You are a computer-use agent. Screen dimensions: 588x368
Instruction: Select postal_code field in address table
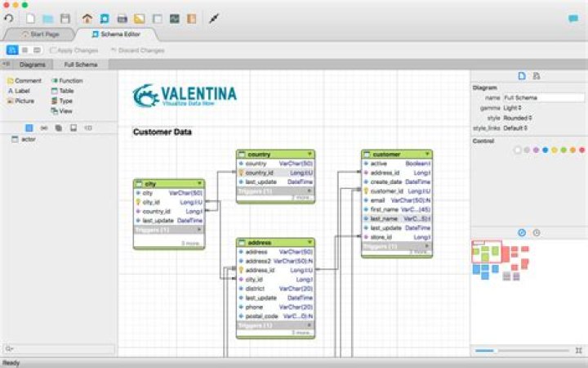point(276,316)
